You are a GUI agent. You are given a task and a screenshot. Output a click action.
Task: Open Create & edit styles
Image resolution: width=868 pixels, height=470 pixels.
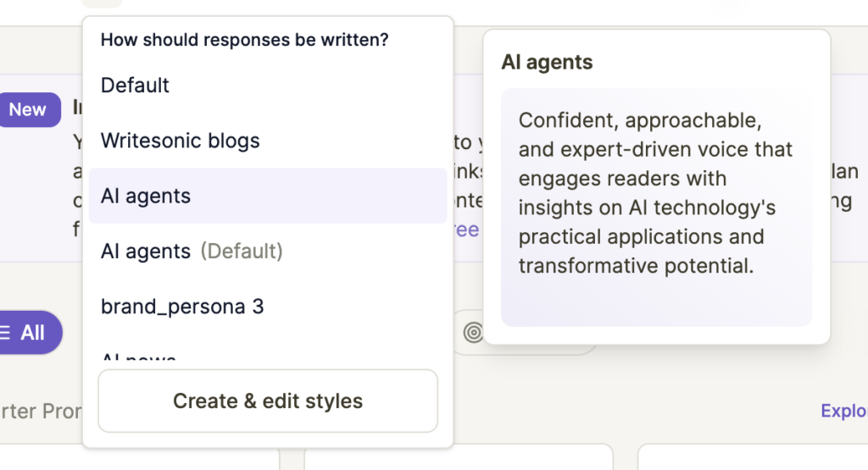268,401
